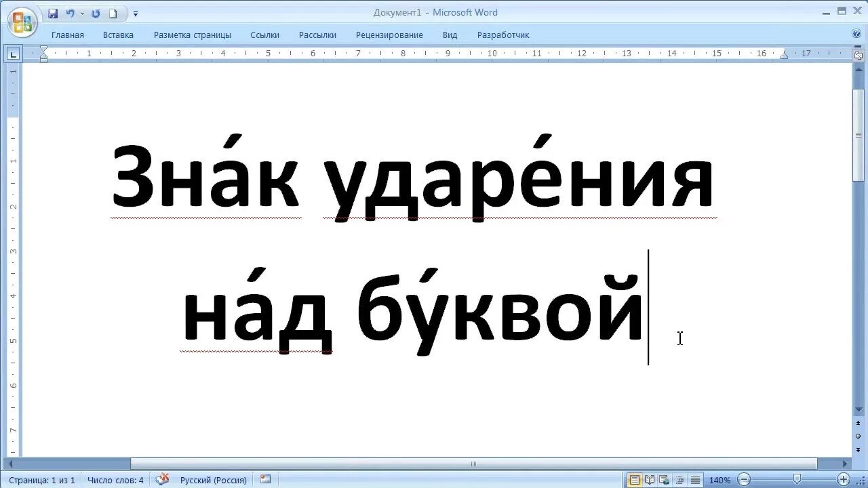Open the spelling check status icon
This screenshot has height=488, width=868.
tap(162, 479)
